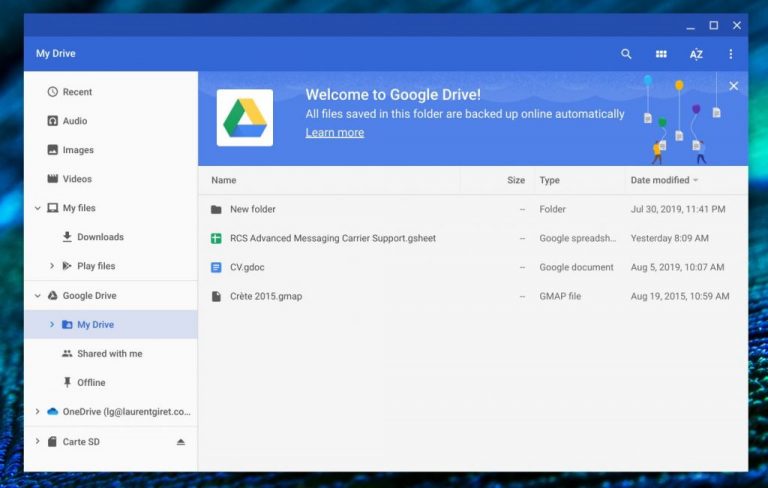The height and width of the screenshot is (488, 768).
Task: Expand the OneDrive tree
Action: [38, 412]
